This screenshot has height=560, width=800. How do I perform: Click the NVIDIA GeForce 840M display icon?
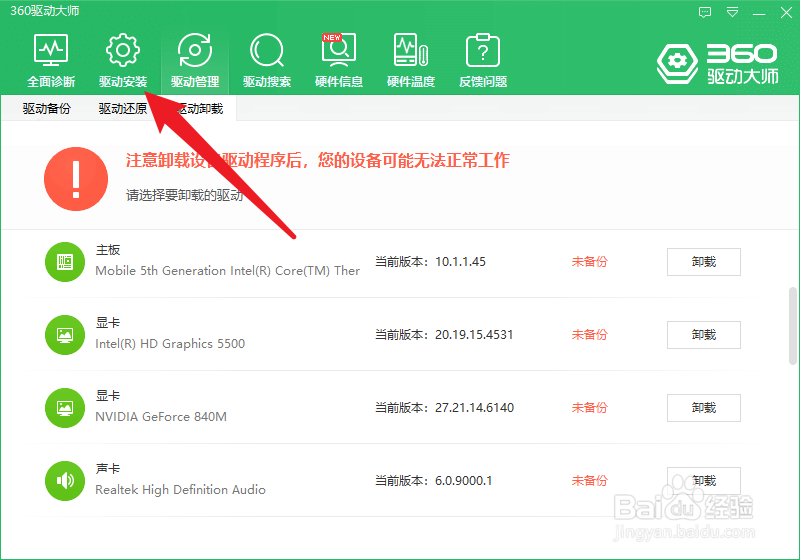pyautogui.click(x=65, y=408)
